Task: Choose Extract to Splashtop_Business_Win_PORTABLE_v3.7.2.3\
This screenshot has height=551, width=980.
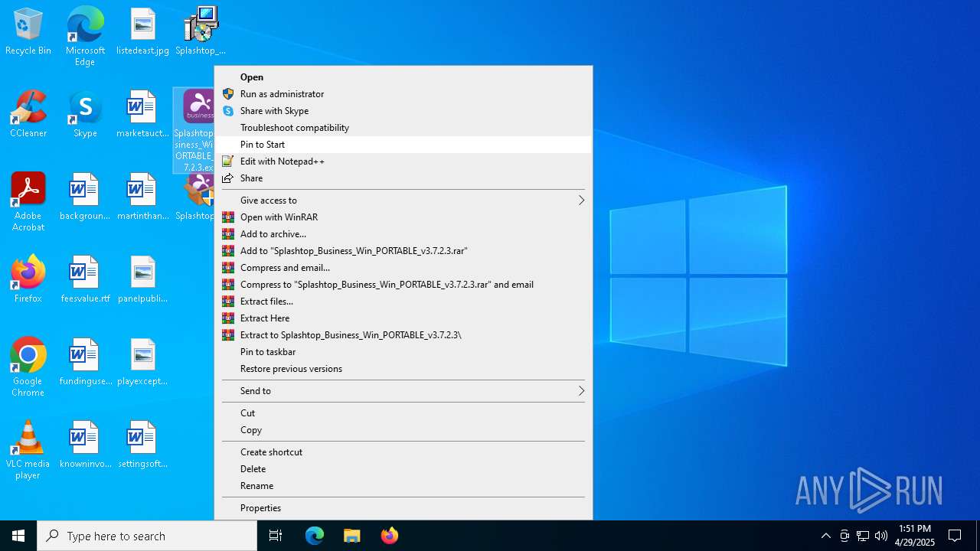Action: (403, 335)
